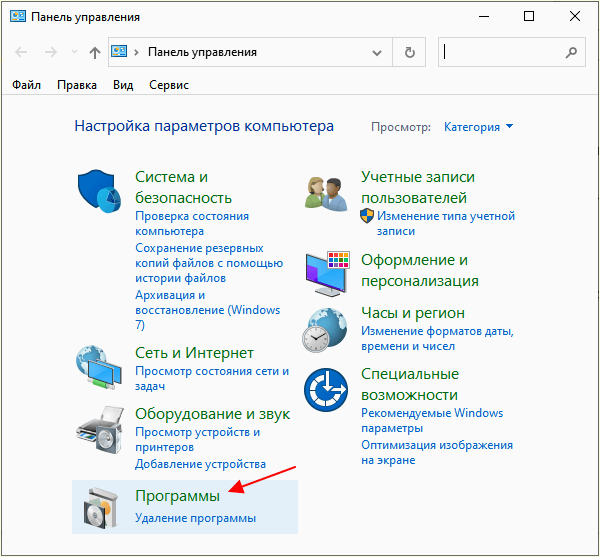
Task: Open User Accounts people icon
Action: point(326,194)
